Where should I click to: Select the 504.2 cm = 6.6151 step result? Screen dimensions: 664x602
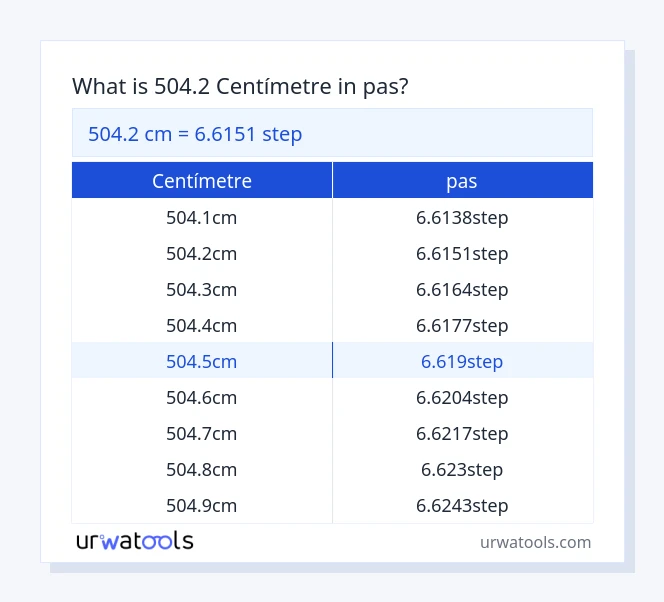coord(195,133)
